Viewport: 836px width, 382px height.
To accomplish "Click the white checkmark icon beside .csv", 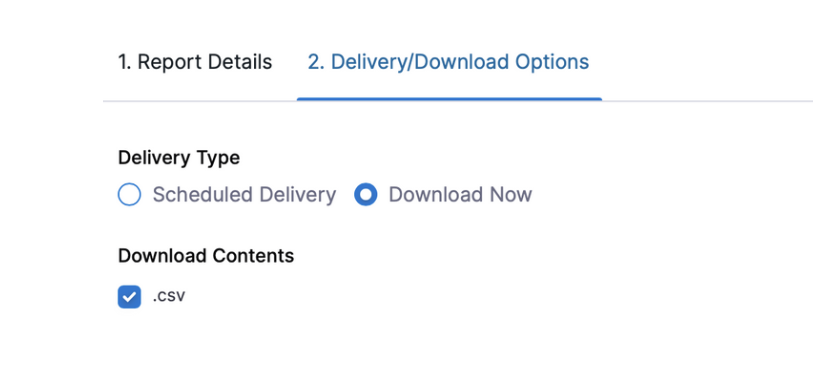I will click(130, 297).
